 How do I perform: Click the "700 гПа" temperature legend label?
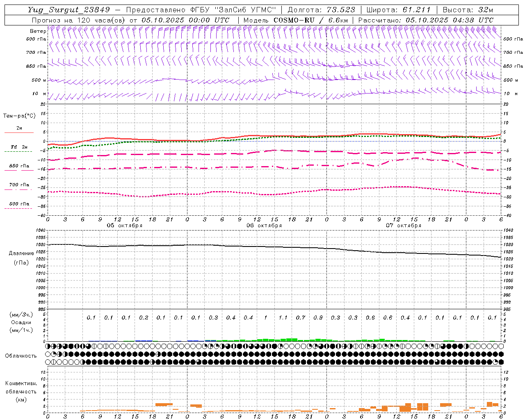(19, 185)
